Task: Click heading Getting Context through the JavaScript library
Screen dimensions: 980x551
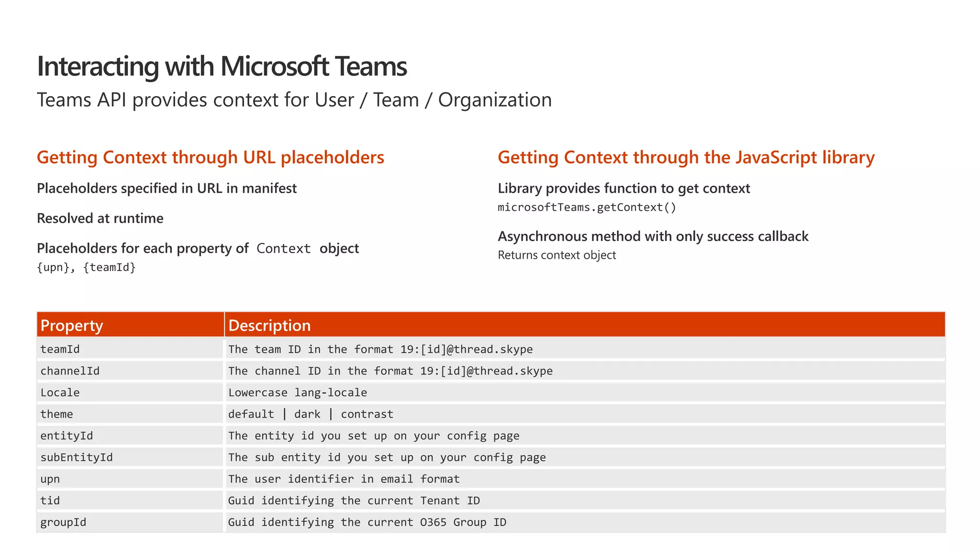Action: coord(686,157)
